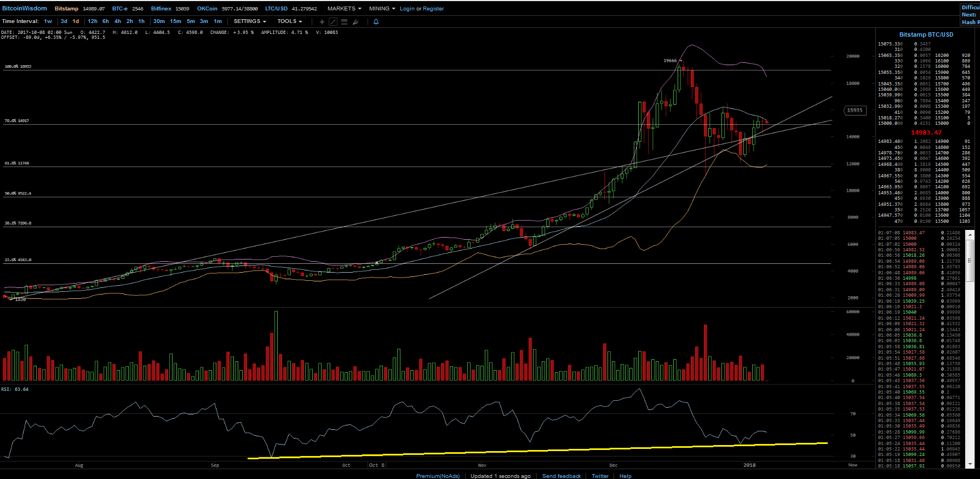Click the Login link
This screenshot has width=980, height=479.
click(x=407, y=9)
